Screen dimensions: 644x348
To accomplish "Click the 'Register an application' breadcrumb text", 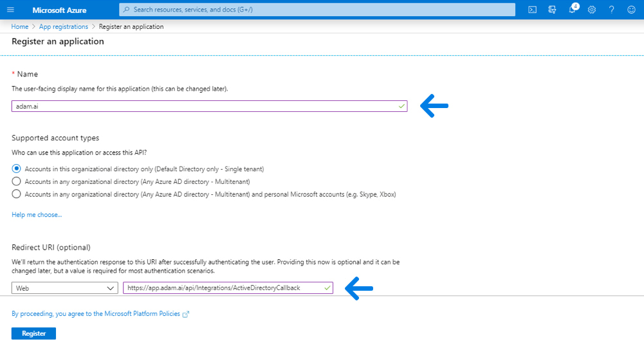I will coord(131,27).
